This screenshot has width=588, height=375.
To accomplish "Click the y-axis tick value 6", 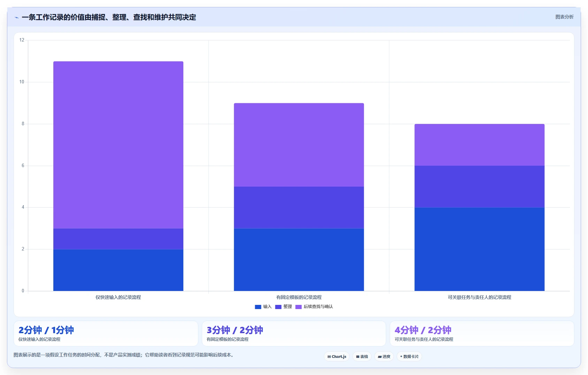I will coord(23,166).
